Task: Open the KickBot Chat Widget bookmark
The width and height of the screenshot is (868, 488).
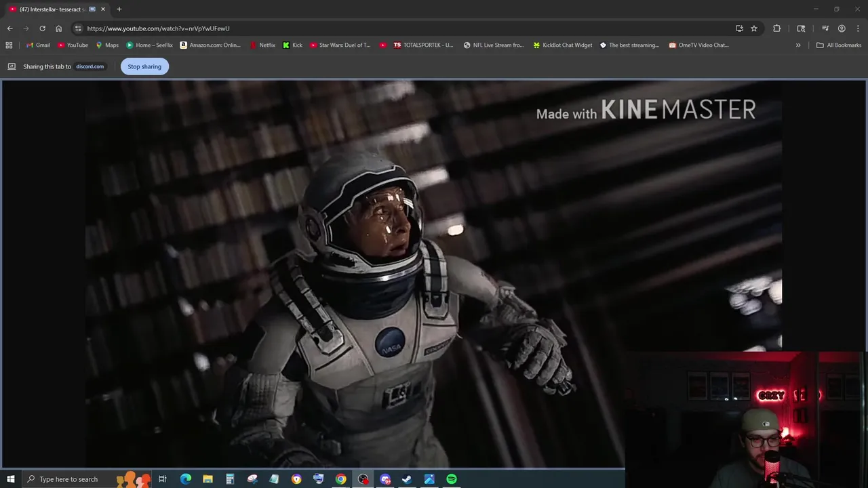Action: click(562, 45)
